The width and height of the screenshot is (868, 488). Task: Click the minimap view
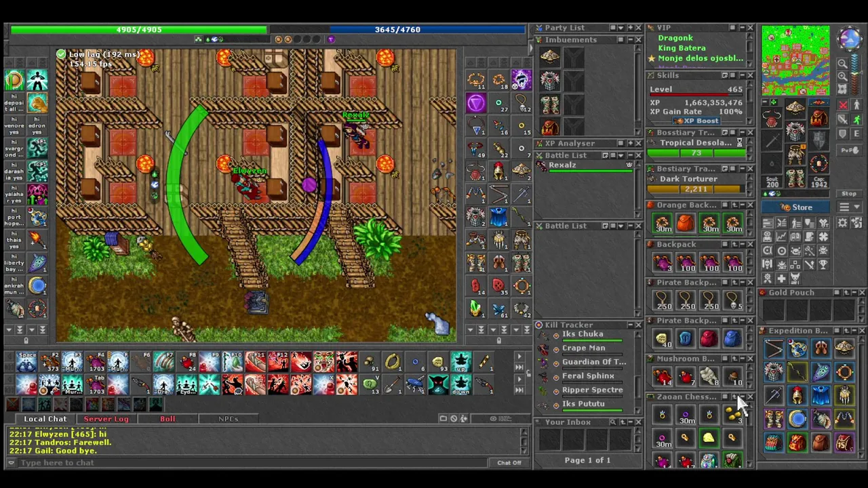pyautogui.click(x=795, y=61)
